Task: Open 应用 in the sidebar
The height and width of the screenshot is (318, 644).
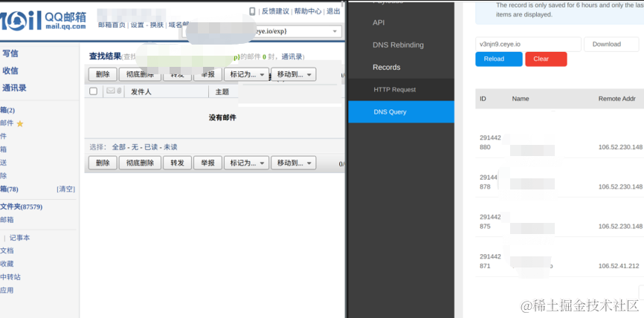Action: point(7,290)
